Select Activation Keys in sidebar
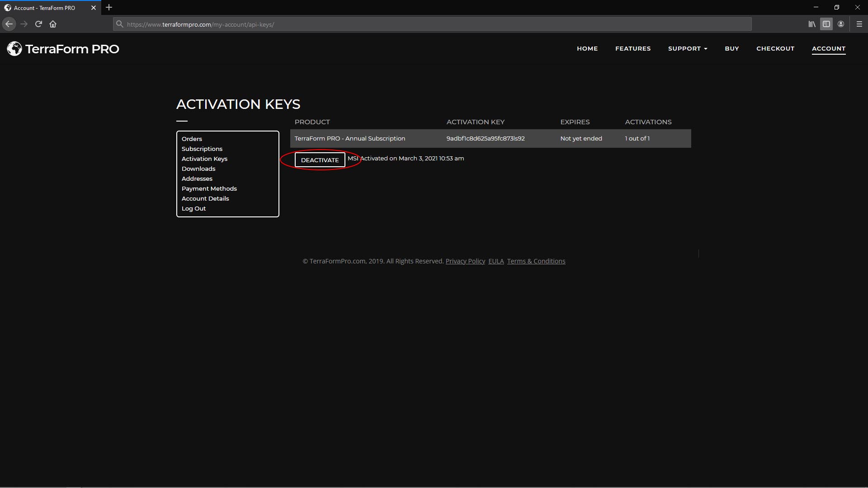 (204, 159)
